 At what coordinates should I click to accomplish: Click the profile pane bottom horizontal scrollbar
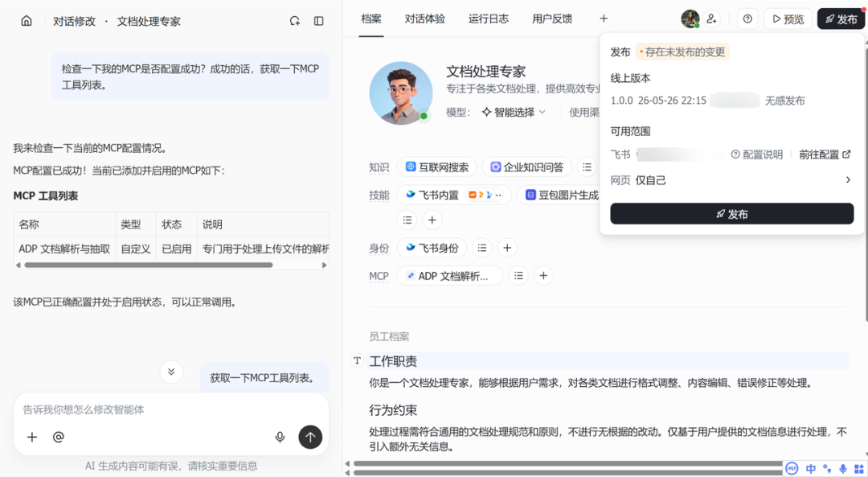tap(567, 463)
